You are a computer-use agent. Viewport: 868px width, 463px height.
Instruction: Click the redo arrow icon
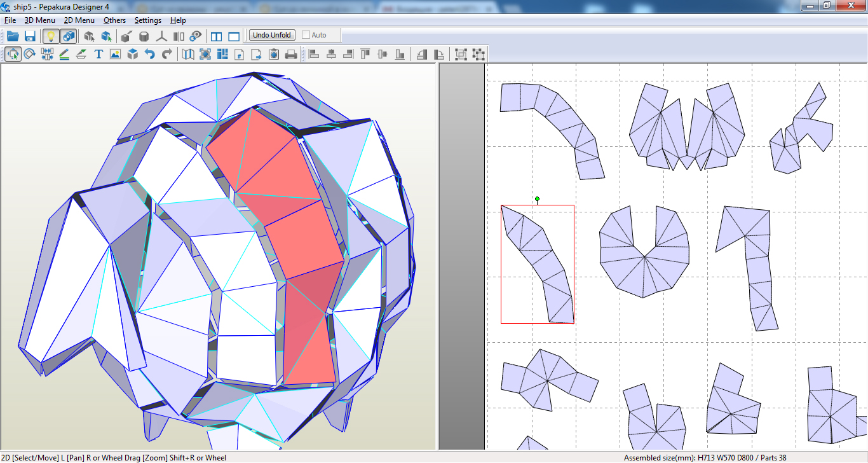point(166,55)
